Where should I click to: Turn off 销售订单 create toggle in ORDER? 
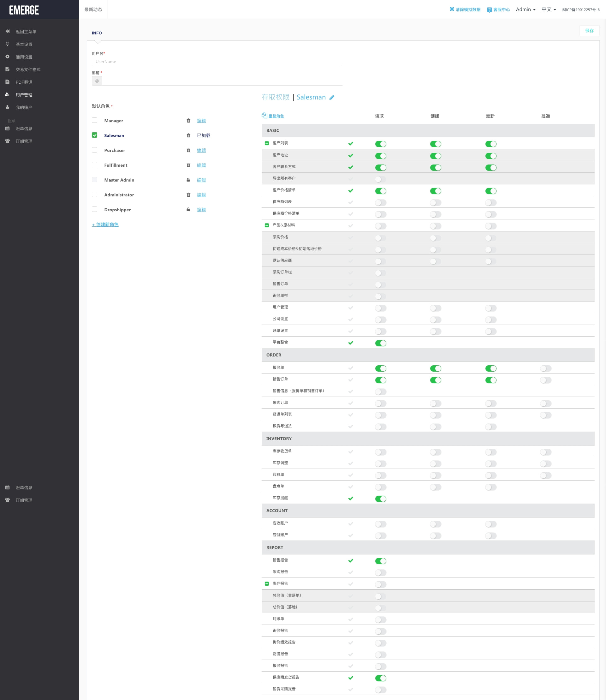[x=436, y=380]
